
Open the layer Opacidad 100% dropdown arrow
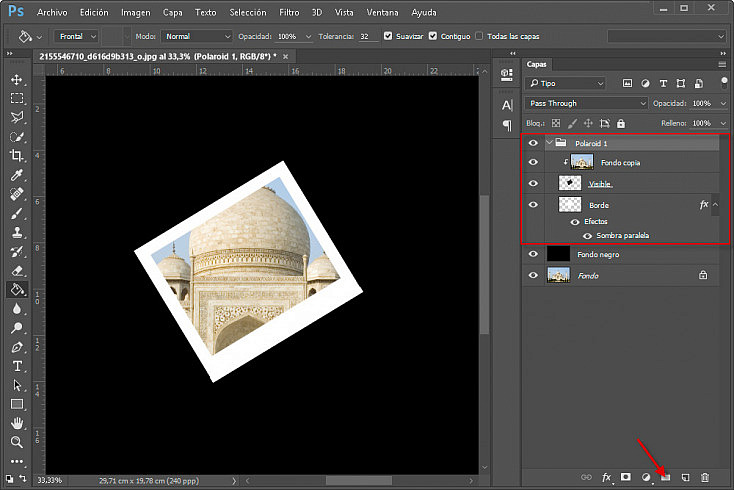click(723, 103)
